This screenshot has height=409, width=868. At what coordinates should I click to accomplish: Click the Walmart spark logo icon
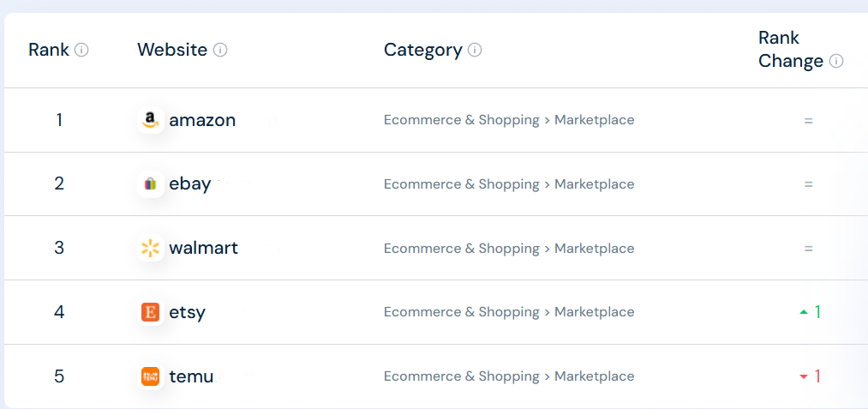pos(151,248)
